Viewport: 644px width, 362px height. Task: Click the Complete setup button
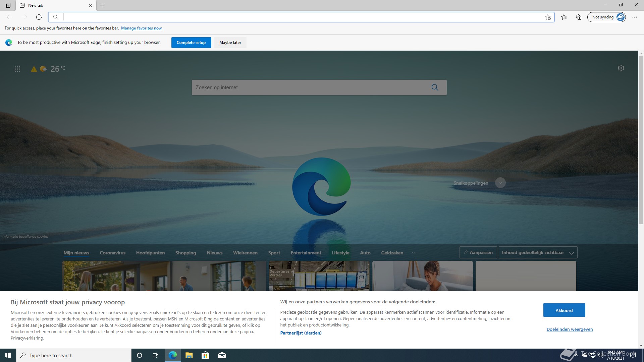191,43
